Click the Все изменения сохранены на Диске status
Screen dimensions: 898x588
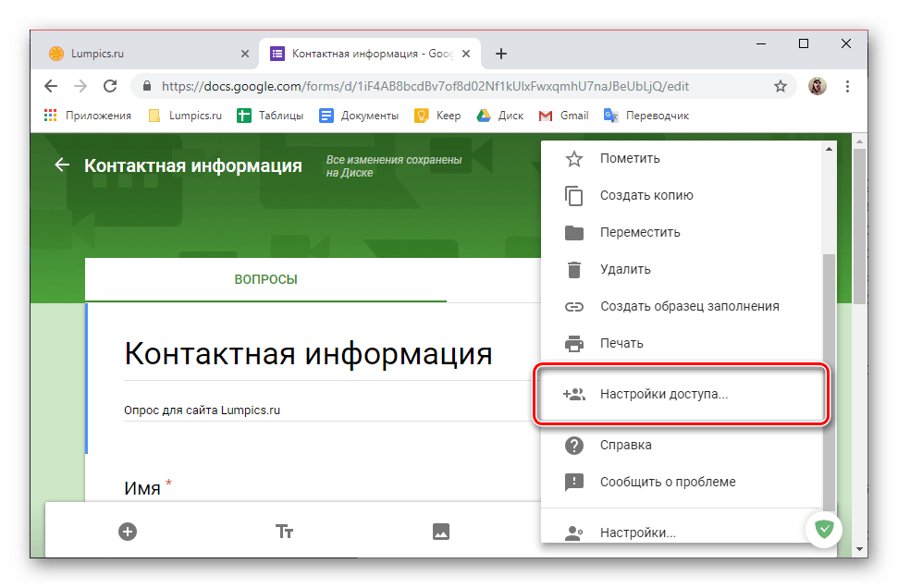393,166
